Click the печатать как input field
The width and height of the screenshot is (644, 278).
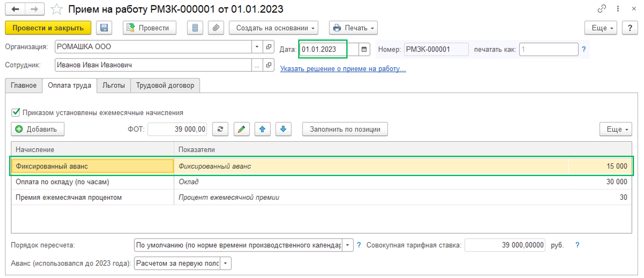pos(549,49)
